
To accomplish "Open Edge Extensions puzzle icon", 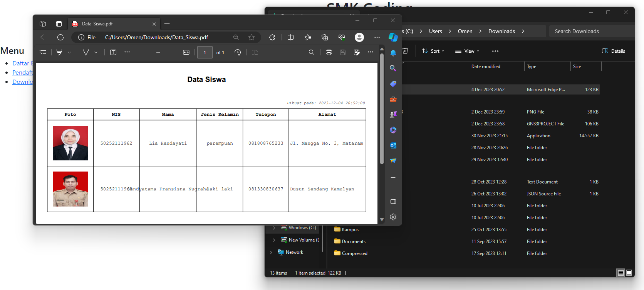I will point(272,37).
